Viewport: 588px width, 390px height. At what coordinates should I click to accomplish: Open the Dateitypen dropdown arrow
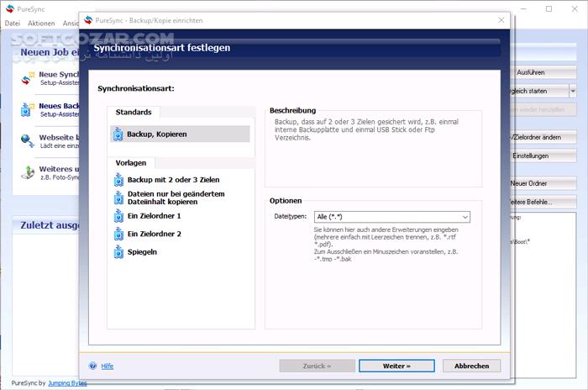tap(465, 217)
